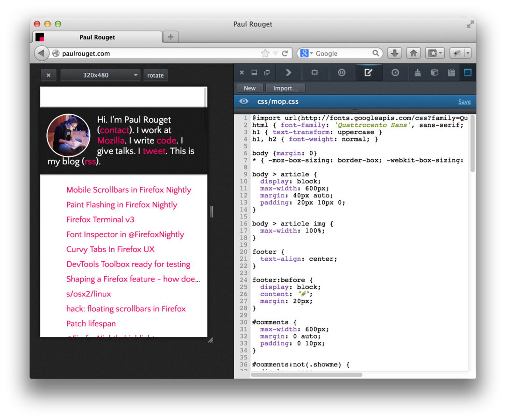This screenshot has width=506, height=420.
Task: Bookmark this page with the star icon
Action: pos(265,54)
